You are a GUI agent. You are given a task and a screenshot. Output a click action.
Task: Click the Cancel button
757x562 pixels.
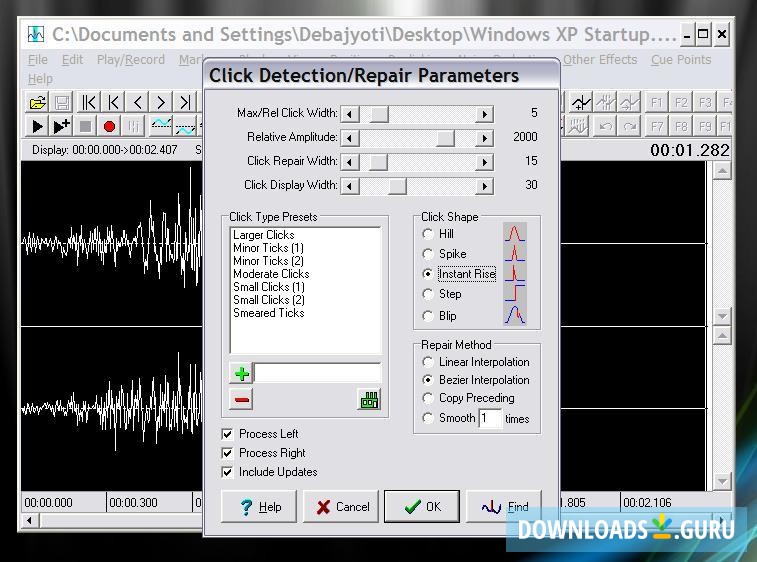click(341, 506)
